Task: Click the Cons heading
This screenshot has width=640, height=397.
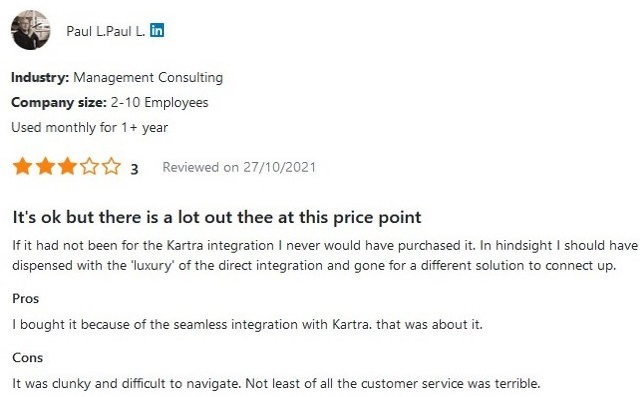Action: point(27,358)
